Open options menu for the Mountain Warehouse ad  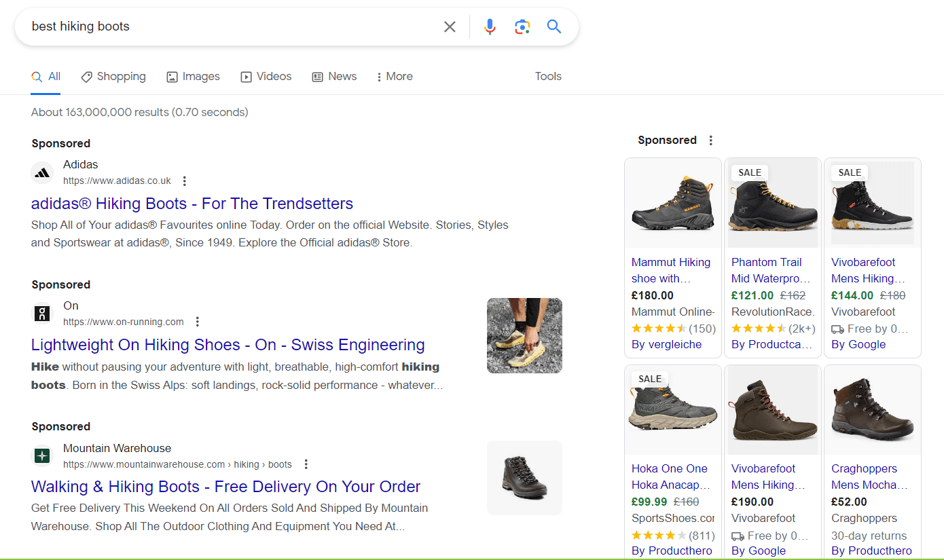click(306, 464)
